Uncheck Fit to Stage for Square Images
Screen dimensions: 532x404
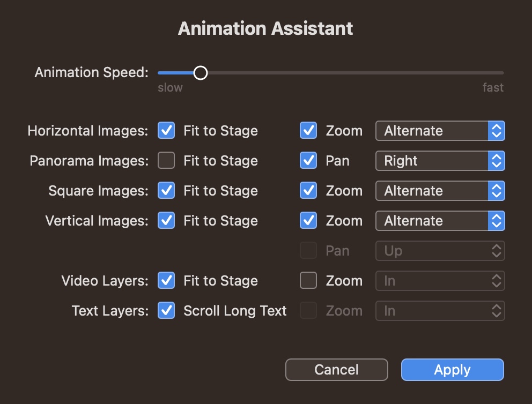(166, 191)
